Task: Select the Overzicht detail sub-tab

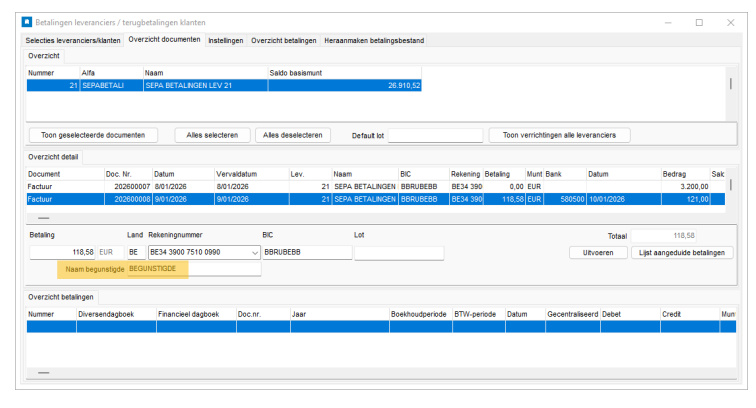Action: coord(53,157)
